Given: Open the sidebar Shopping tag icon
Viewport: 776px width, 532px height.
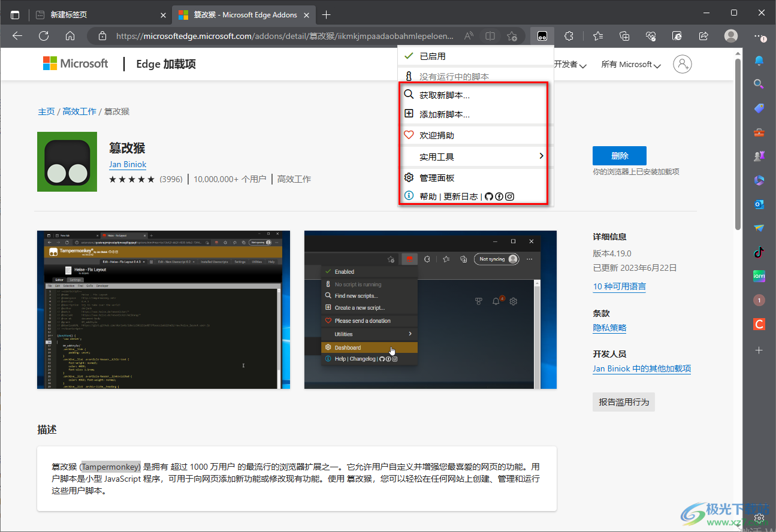Looking at the screenshot, I should pyautogui.click(x=759, y=108).
